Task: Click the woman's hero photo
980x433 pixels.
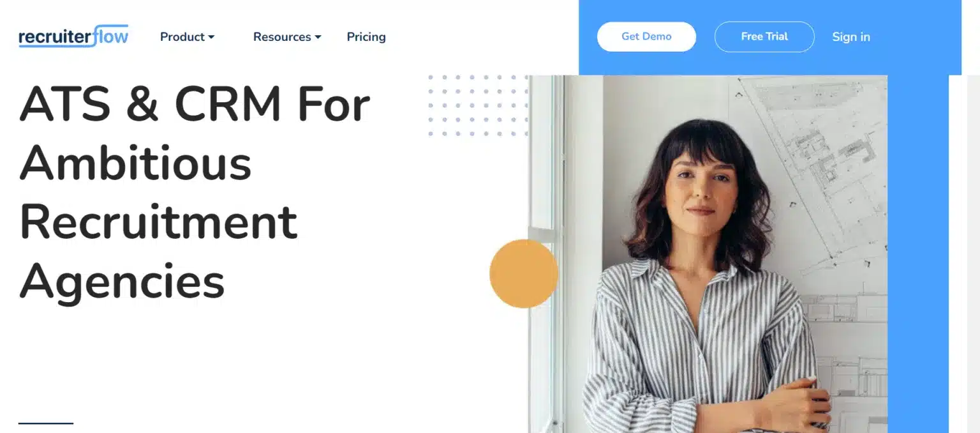Action: pyautogui.click(x=708, y=254)
